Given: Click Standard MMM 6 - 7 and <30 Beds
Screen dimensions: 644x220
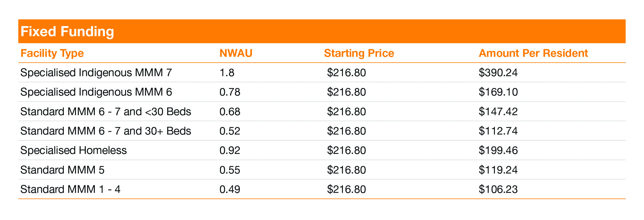Looking at the screenshot, I should click(x=106, y=112).
